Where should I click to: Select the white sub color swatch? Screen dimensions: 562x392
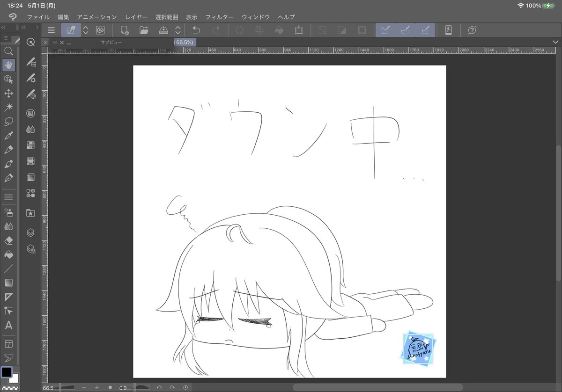click(x=15, y=379)
